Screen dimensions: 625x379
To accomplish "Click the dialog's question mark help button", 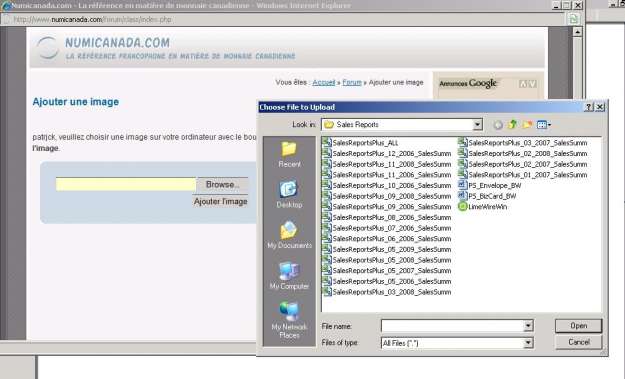I will tap(589, 107).
